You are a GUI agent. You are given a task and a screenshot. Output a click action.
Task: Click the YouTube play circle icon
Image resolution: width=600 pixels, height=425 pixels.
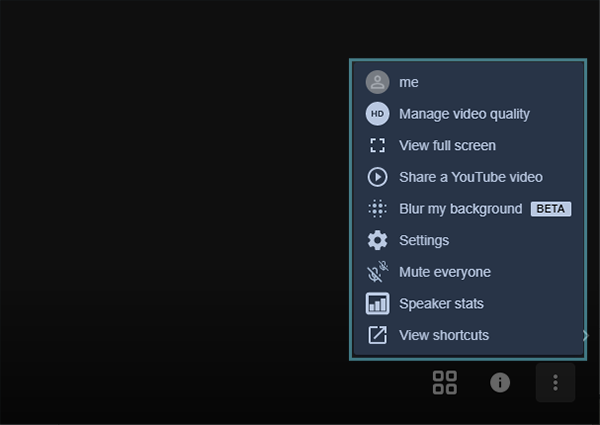point(377,177)
